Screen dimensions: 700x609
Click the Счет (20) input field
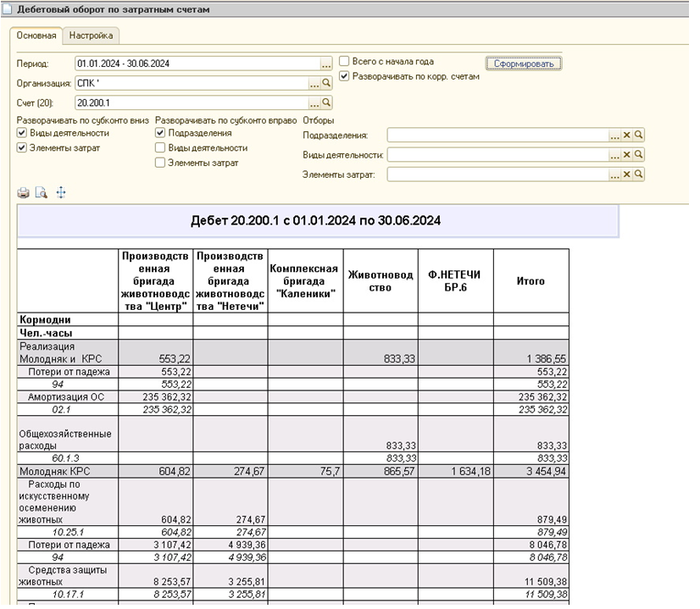pos(192,103)
